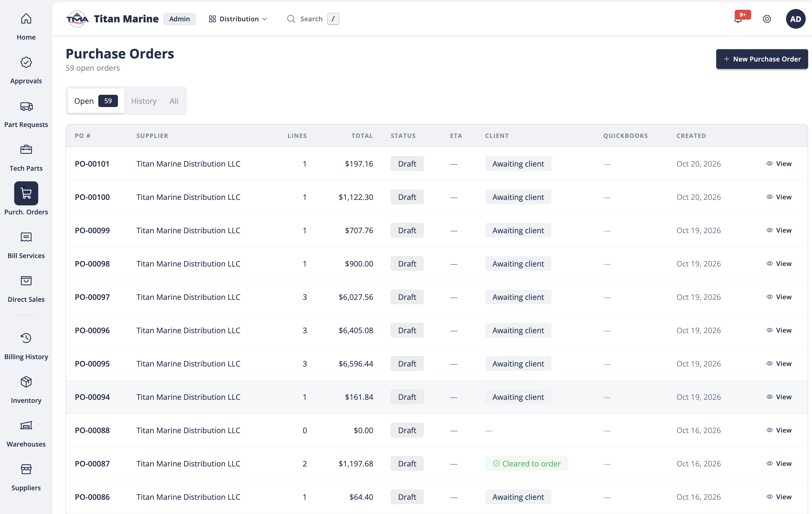This screenshot has height=514, width=812.
Task: Click the QUICKBOOKS column header
Action: coord(626,135)
